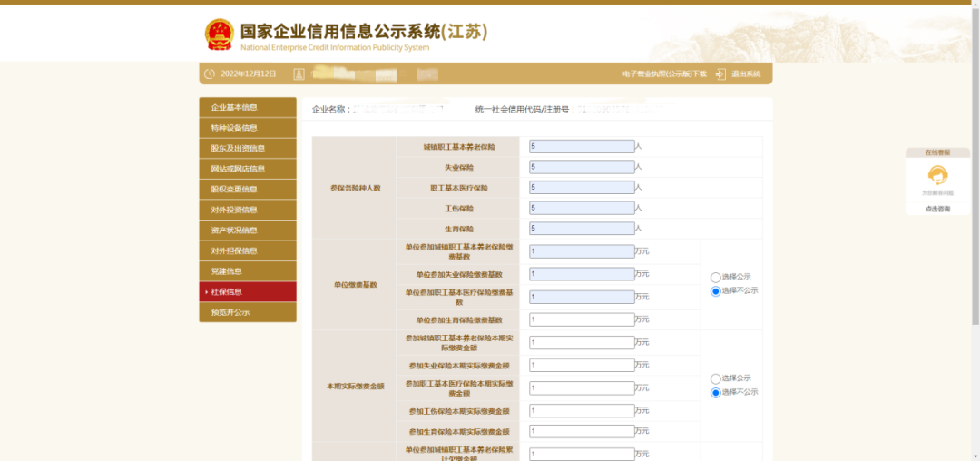Select 选择不公示 for 本期实际缴费金额
Viewport: 980px width, 461px height.
(x=716, y=393)
